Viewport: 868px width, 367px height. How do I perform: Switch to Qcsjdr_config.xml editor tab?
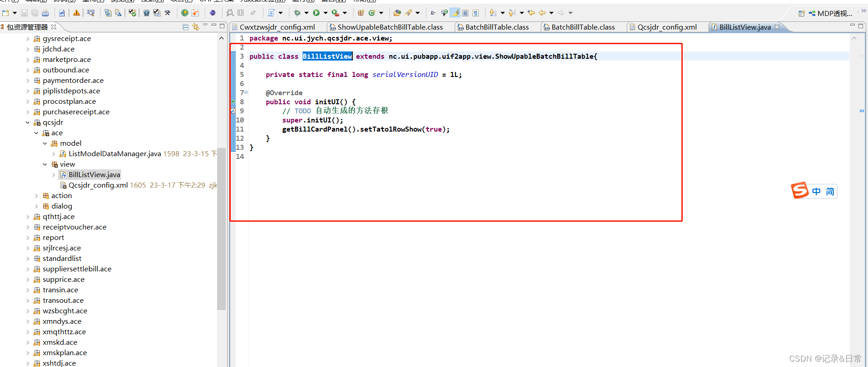coord(667,27)
